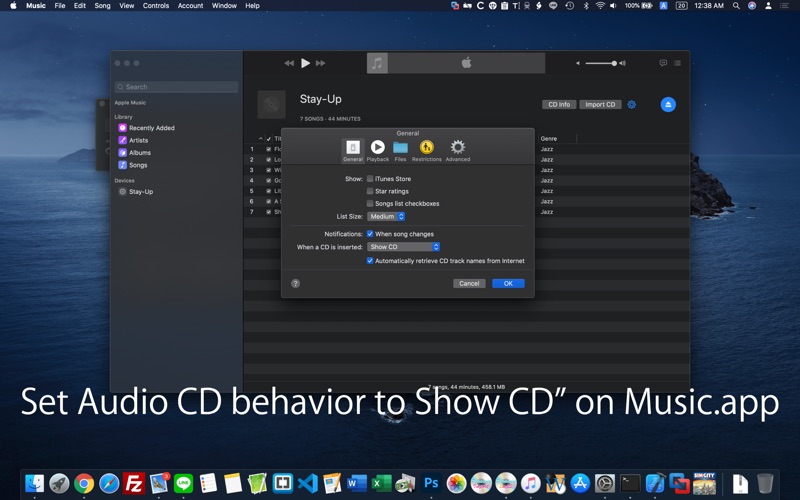This screenshot has height=500, width=800.
Task: Open the lyrics speech bubble icon
Action: pyautogui.click(x=663, y=63)
